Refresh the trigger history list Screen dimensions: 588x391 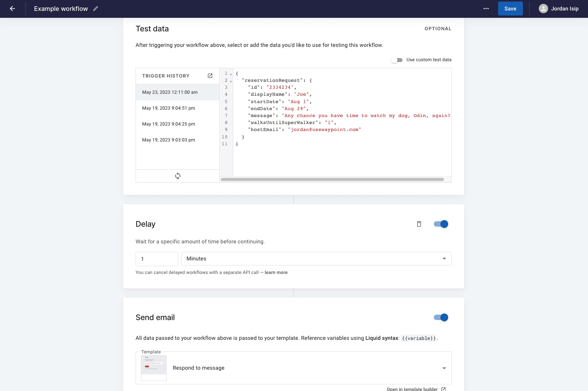point(177,176)
